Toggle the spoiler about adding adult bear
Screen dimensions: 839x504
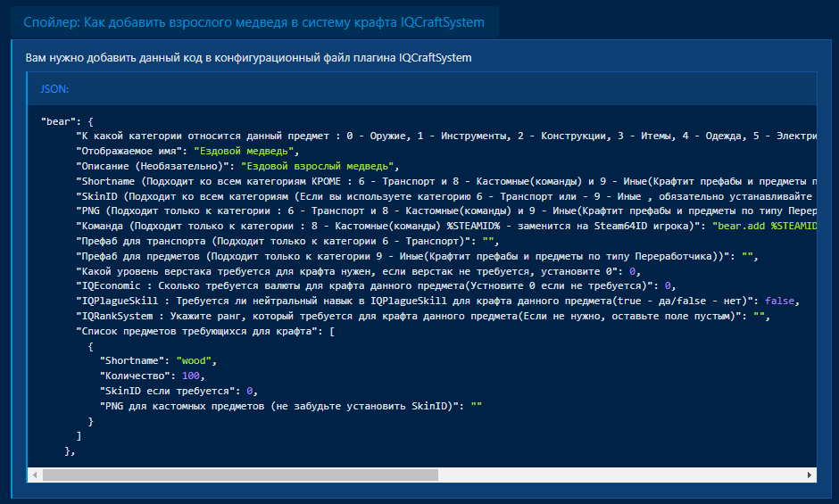253,22
